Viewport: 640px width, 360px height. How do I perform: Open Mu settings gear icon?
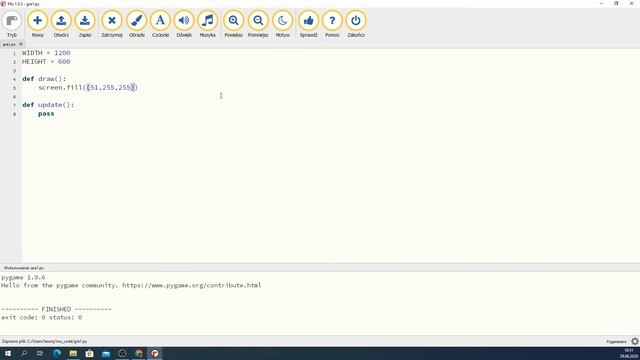tap(635, 341)
